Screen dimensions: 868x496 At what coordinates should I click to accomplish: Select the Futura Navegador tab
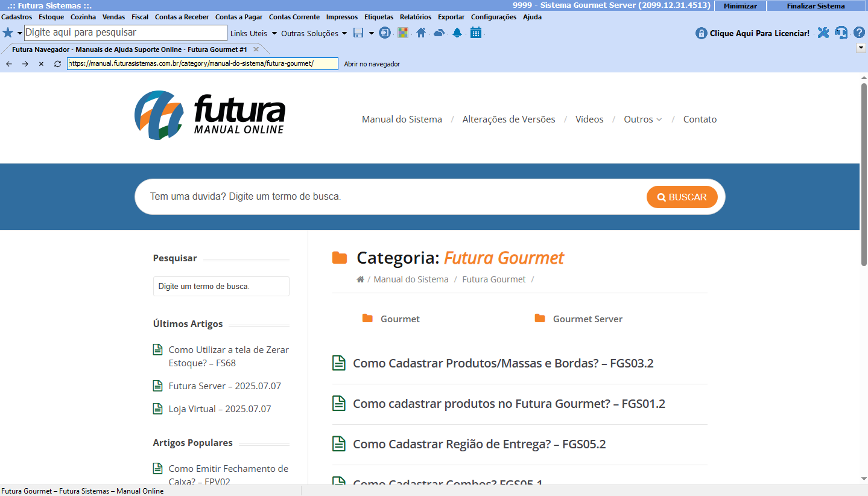[130, 49]
